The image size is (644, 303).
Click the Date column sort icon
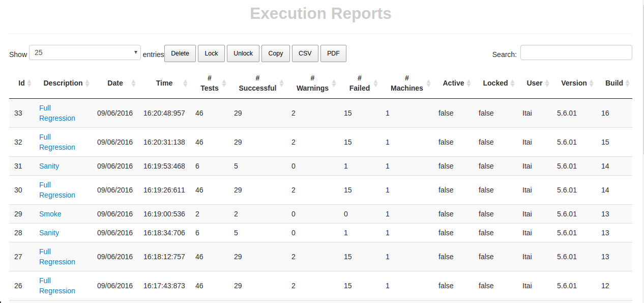[x=133, y=83]
